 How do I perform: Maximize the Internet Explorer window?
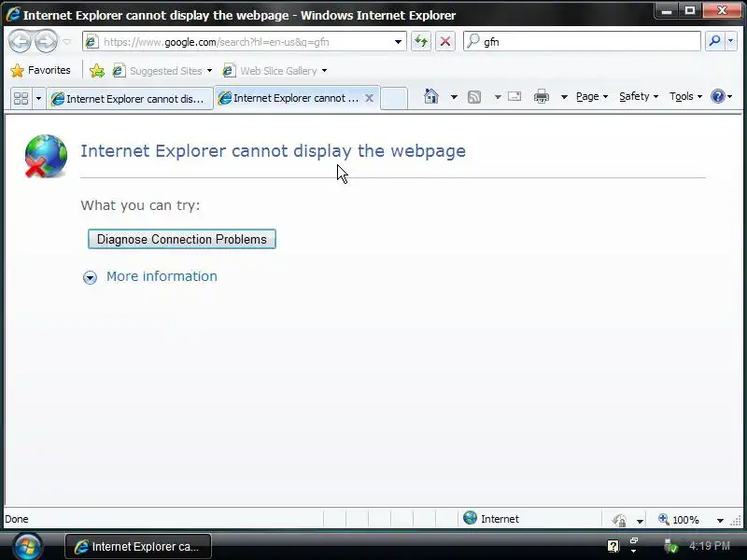689,10
